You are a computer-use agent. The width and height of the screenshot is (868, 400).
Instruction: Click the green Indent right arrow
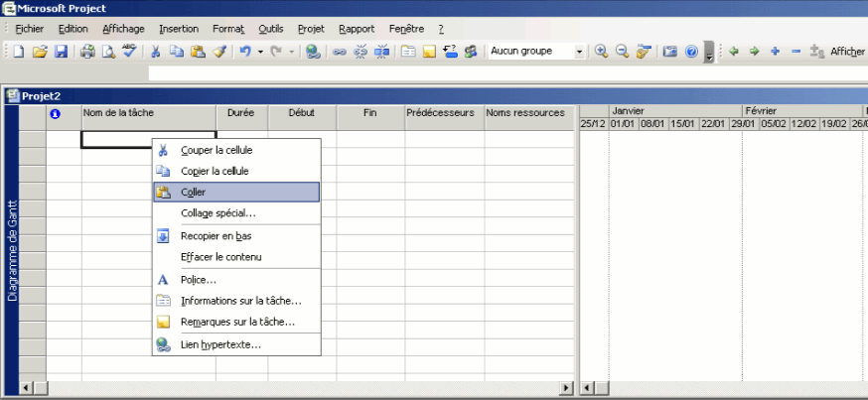(755, 52)
